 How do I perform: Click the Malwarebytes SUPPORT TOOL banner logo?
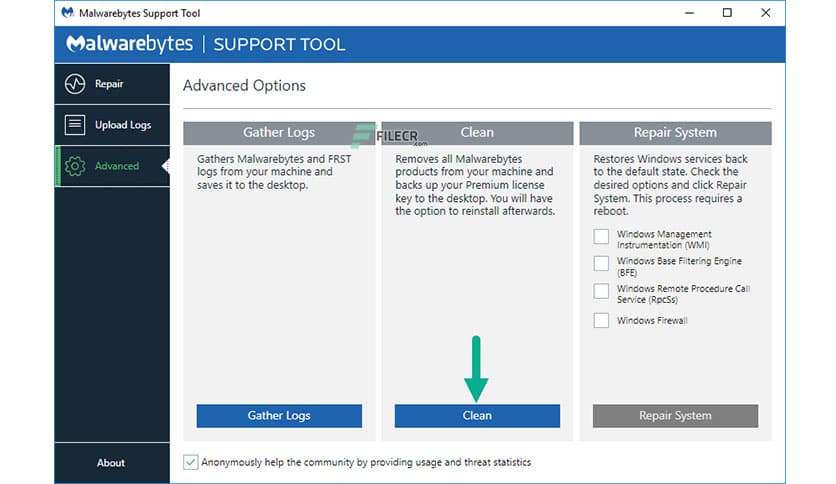(205, 44)
